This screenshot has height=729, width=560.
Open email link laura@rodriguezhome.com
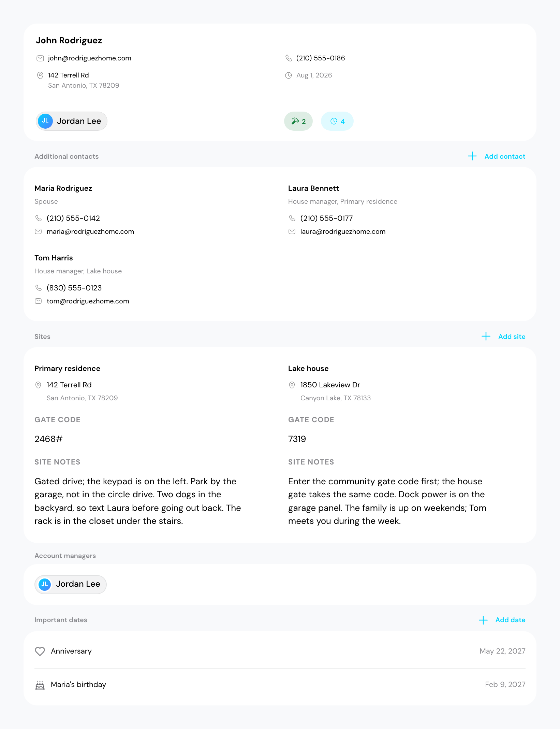pos(343,232)
